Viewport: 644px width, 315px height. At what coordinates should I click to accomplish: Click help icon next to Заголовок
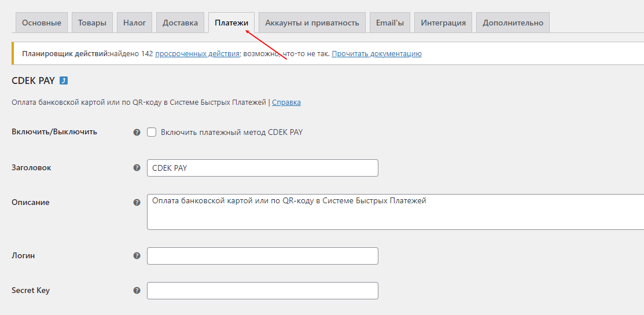[x=137, y=168]
